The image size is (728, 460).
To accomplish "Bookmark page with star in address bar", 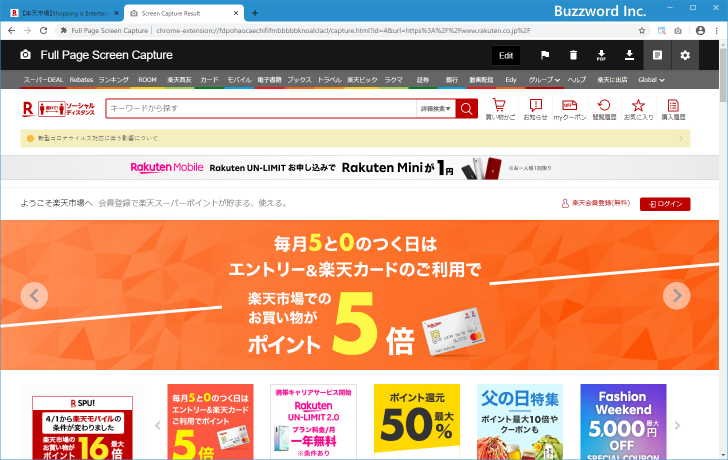I will (x=642, y=31).
